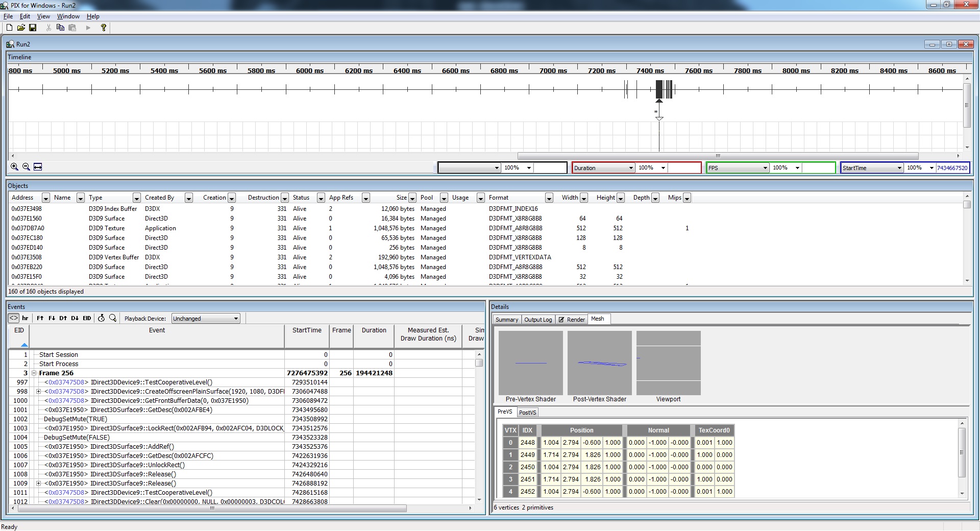980x531 pixels.
Task: Zoom in on the timeline
Action: point(14,167)
